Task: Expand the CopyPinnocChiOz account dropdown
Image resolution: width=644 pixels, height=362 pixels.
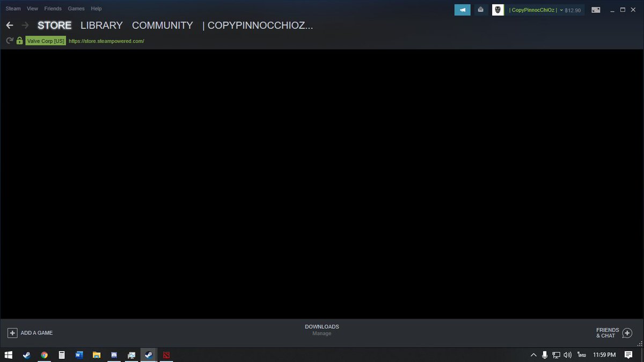Action: pyautogui.click(x=536, y=10)
